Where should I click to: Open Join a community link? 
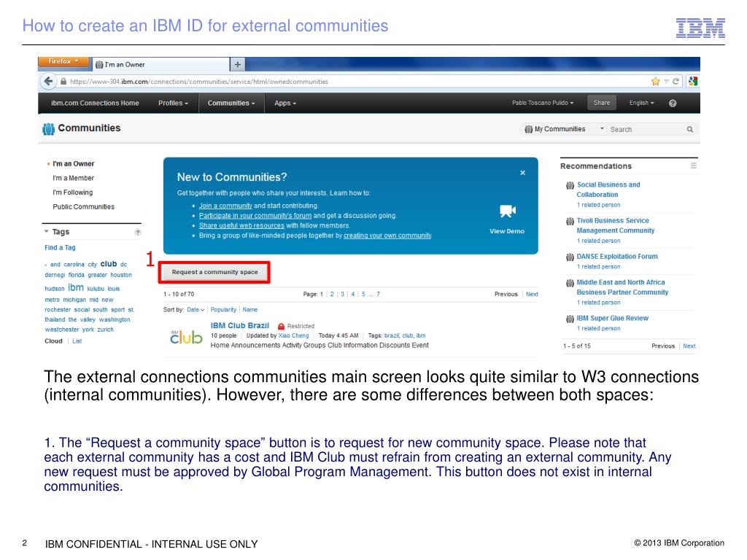pos(225,206)
